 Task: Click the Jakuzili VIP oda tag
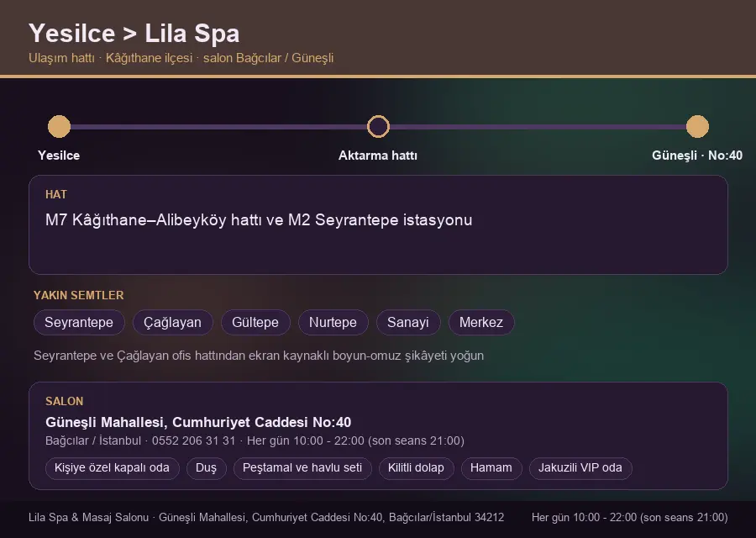point(580,468)
